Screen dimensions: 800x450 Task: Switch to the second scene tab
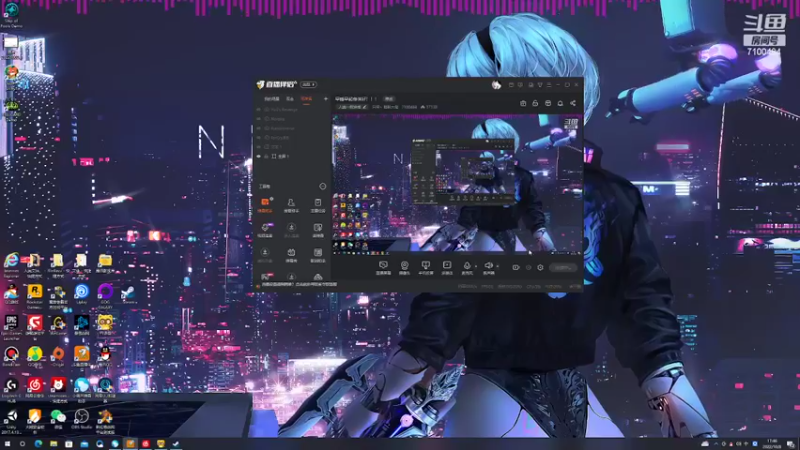[x=290, y=98]
